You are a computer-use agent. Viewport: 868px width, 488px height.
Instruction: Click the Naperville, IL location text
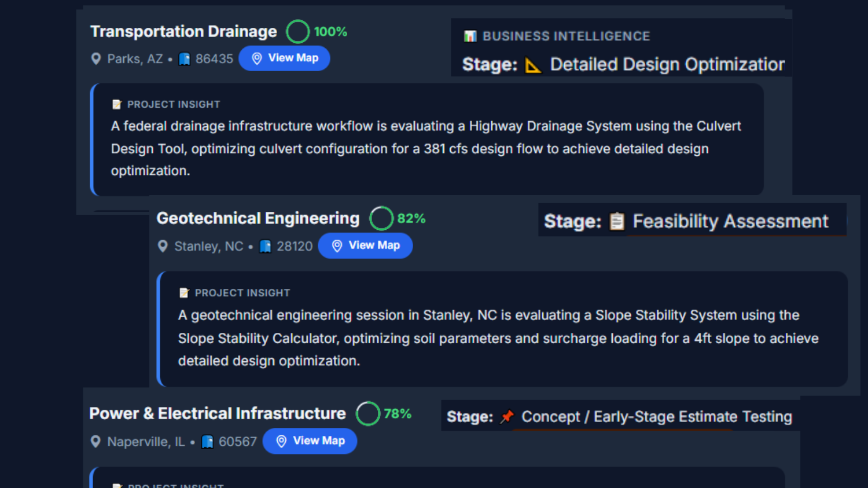tap(146, 442)
